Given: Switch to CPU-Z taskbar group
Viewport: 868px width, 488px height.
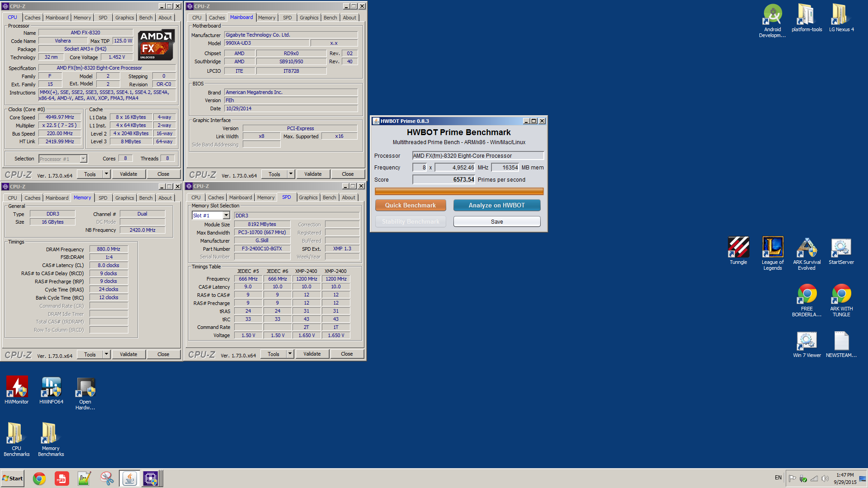Looking at the screenshot, I should click(x=151, y=479).
